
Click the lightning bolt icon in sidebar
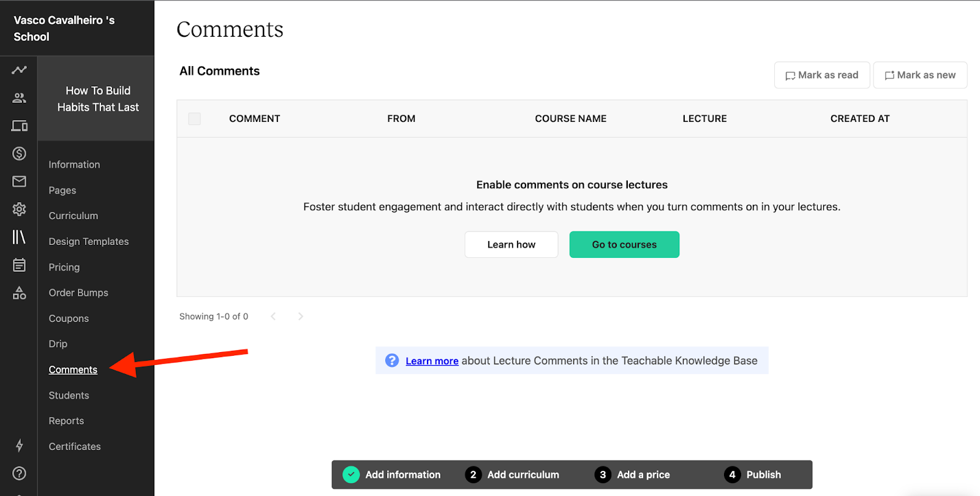click(19, 445)
